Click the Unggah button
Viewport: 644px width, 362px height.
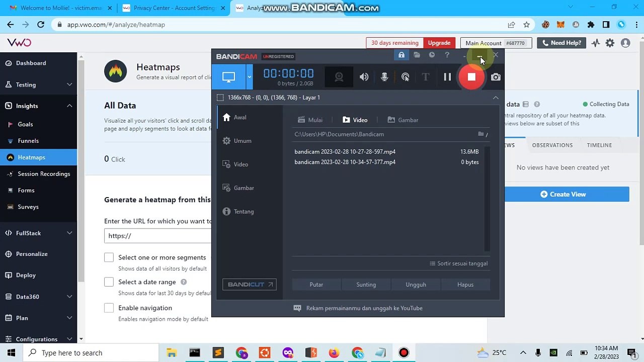coord(416,285)
